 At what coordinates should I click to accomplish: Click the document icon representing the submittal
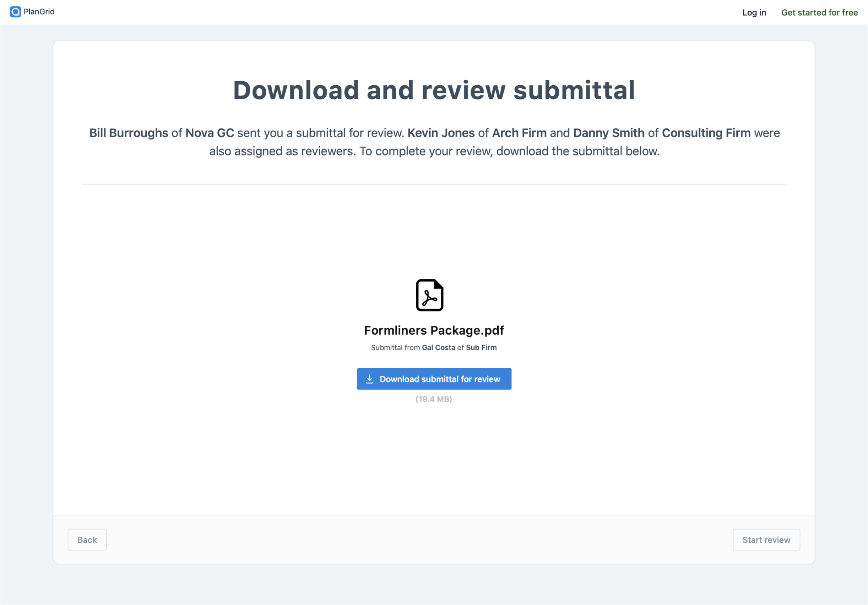(x=429, y=295)
